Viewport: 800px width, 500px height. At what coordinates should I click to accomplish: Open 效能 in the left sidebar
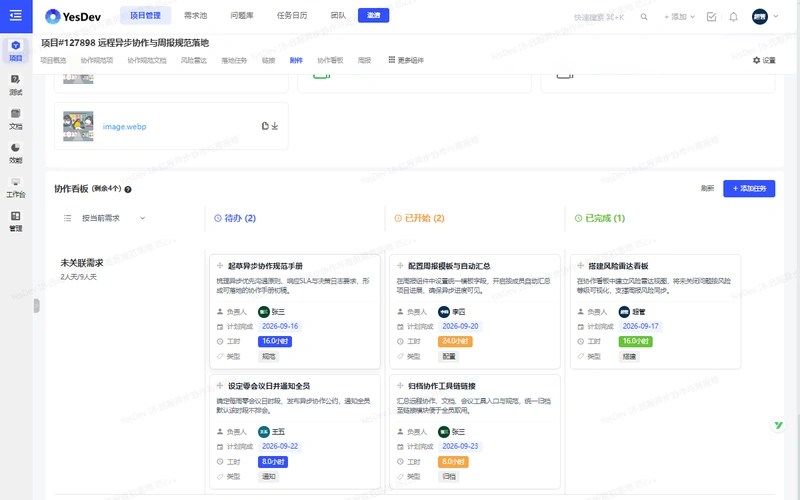16,153
